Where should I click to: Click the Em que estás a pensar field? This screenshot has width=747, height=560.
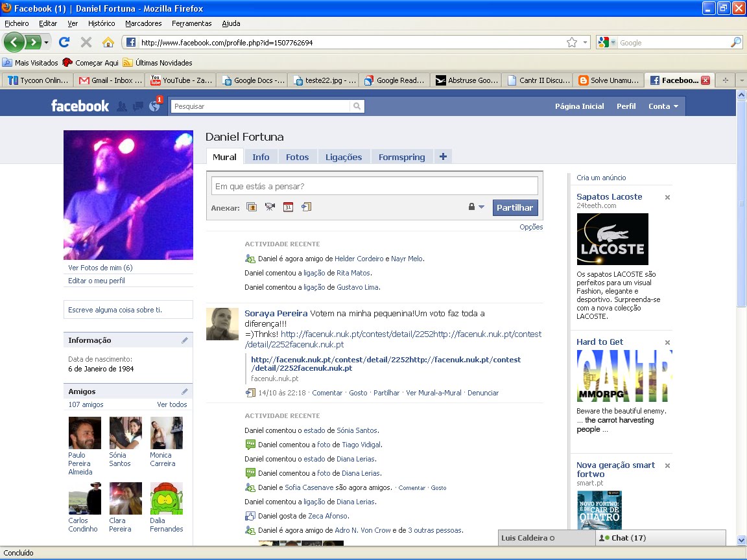coord(374,186)
